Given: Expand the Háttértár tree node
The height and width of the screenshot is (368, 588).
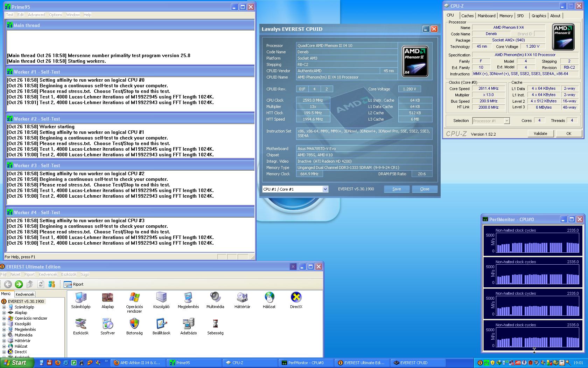Looking at the screenshot, I should [x=4, y=341].
